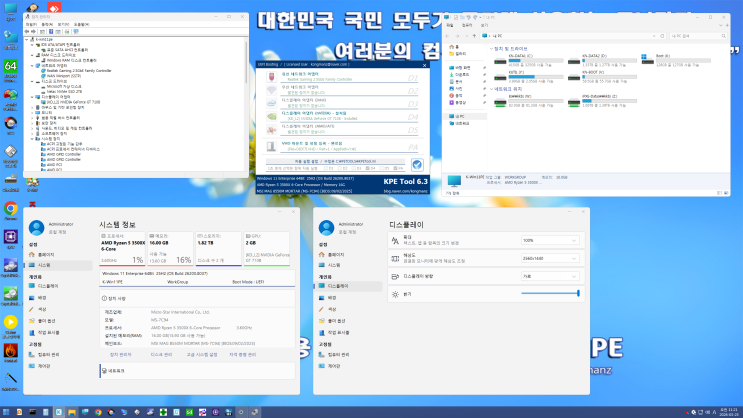Click the Device Manager link in system info window
The height and width of the screenshot is (418, 743).
120,354
